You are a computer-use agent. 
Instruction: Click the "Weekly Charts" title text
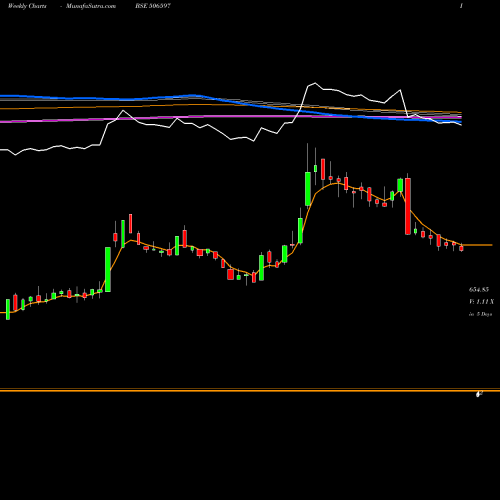27,6
